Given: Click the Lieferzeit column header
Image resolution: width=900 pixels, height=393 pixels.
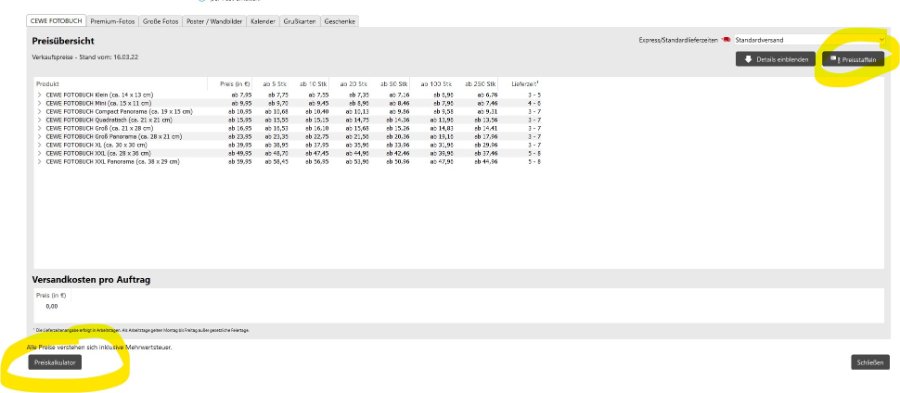Looking at the screenshot, I should (525, 84).
